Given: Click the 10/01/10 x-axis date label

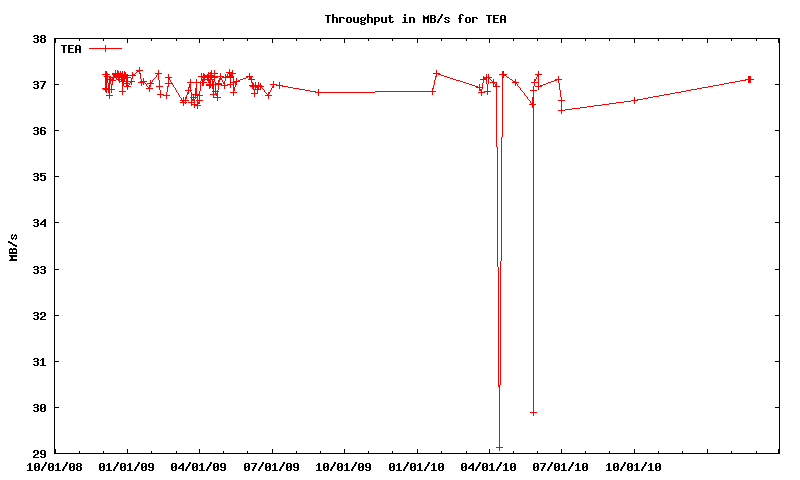Looking at the screenshot, I should (634, 466).
